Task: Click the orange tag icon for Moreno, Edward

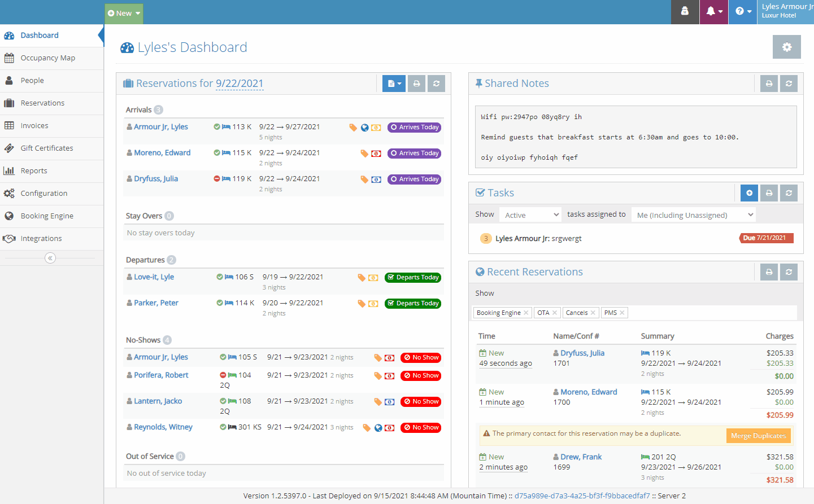Action: coord(364,154)
